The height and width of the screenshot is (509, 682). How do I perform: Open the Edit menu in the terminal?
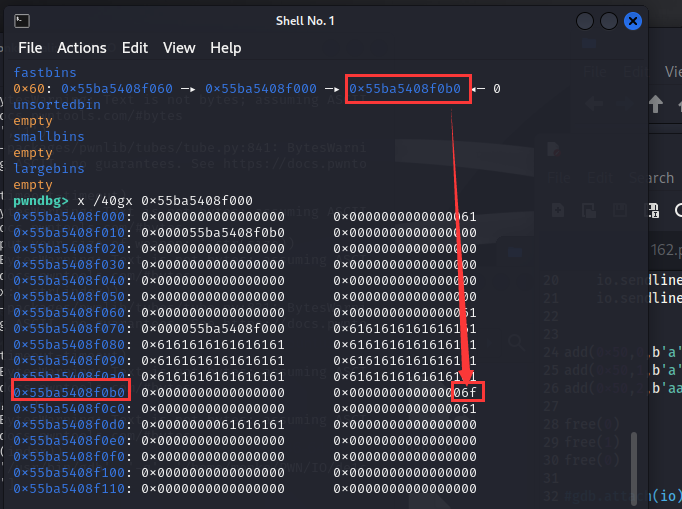tap(135, 48)
